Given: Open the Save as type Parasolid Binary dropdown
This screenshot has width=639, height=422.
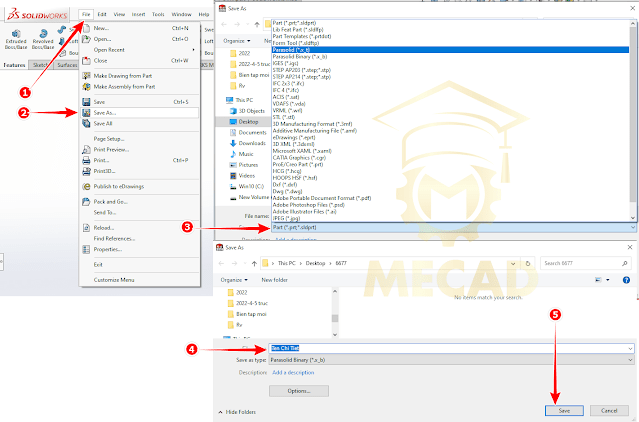Looking at the screenshot, I should click(452, 360).
